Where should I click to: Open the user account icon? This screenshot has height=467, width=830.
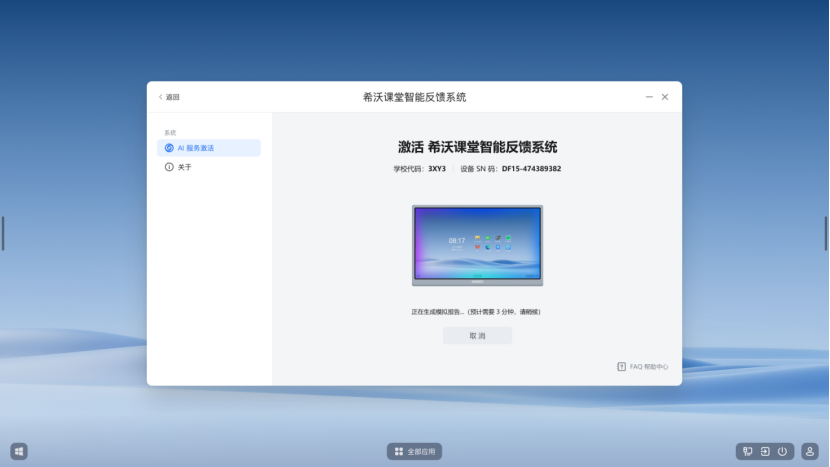810,451
